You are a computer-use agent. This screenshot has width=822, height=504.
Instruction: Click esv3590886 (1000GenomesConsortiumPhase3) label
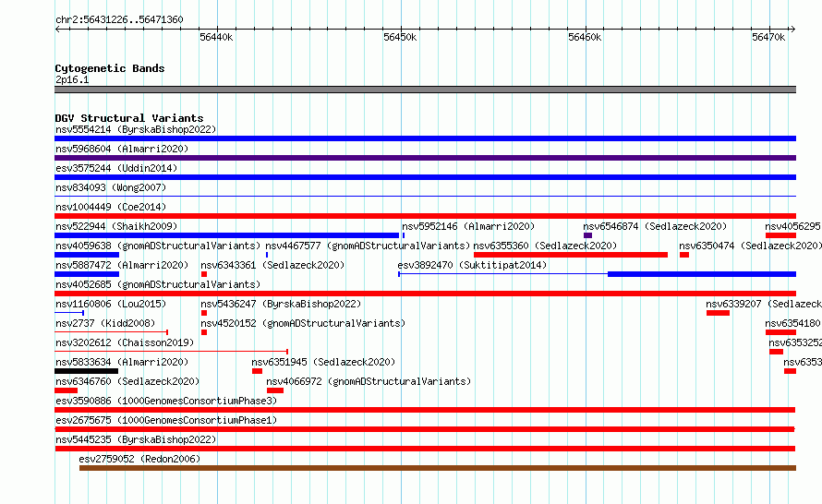pyautogui.click(x=166, y=401)
